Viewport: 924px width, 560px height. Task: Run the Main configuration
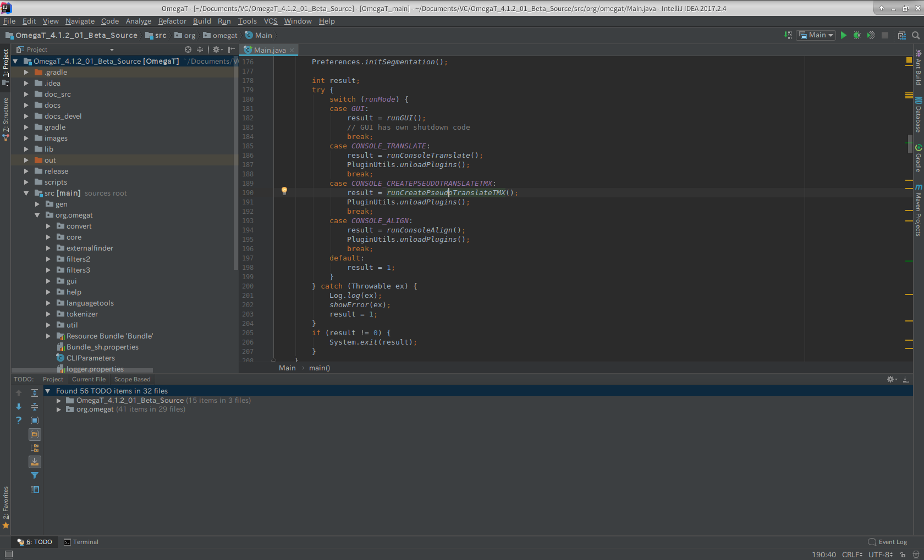click(x=843, y=35)
